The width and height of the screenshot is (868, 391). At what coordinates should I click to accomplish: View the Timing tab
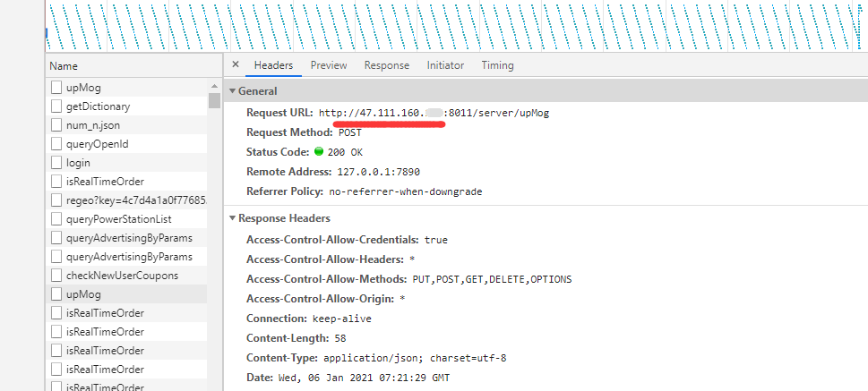click(x=498, y=65)
